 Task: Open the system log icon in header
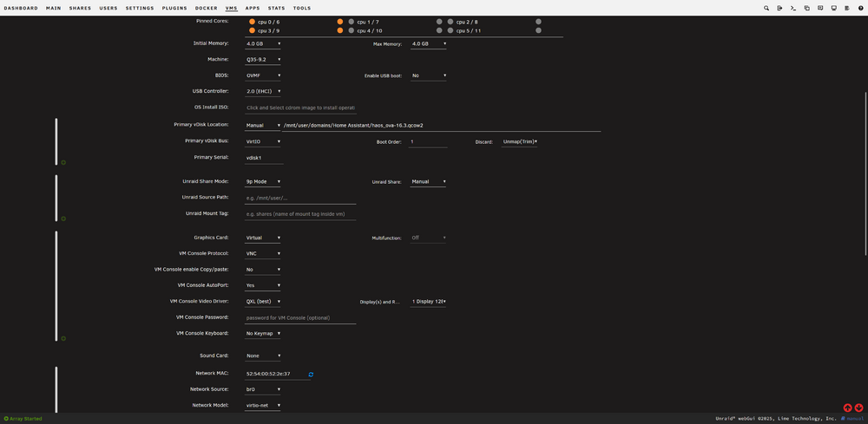(x=847, y=9)
